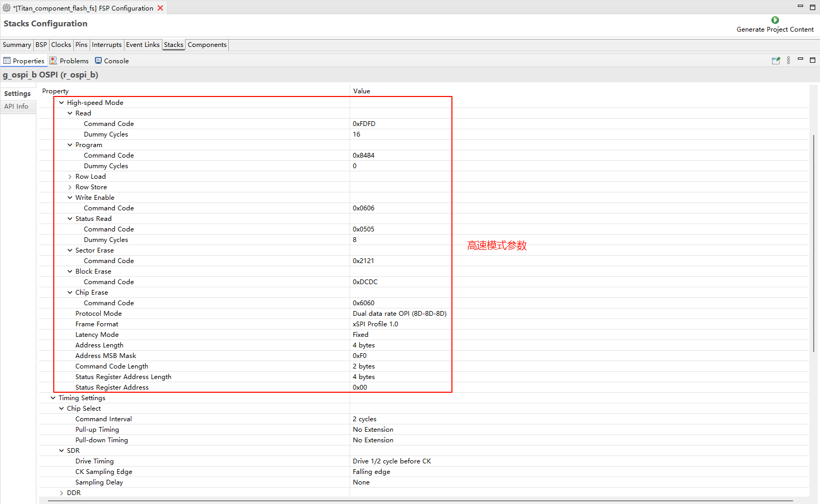Collapse the Timing Settings group
Viewport: 820px width, 504px height.
coord(53,398)
